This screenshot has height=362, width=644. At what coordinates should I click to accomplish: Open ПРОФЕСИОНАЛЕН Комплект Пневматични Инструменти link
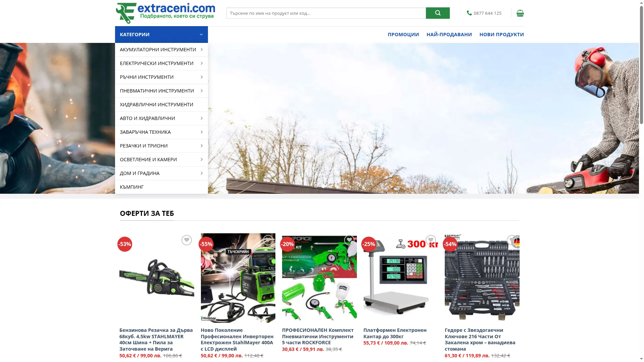click(318, 336)
